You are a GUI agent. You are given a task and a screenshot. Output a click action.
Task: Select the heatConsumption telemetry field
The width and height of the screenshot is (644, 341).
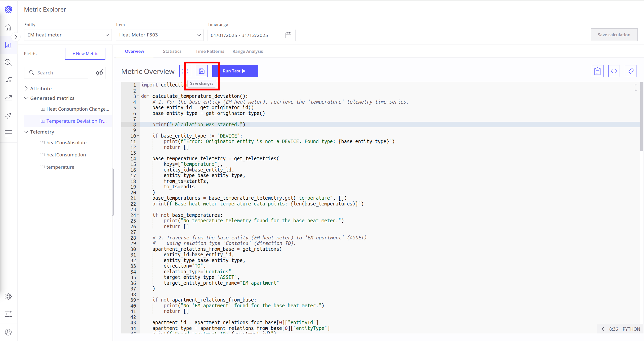[x=66, y=155]
